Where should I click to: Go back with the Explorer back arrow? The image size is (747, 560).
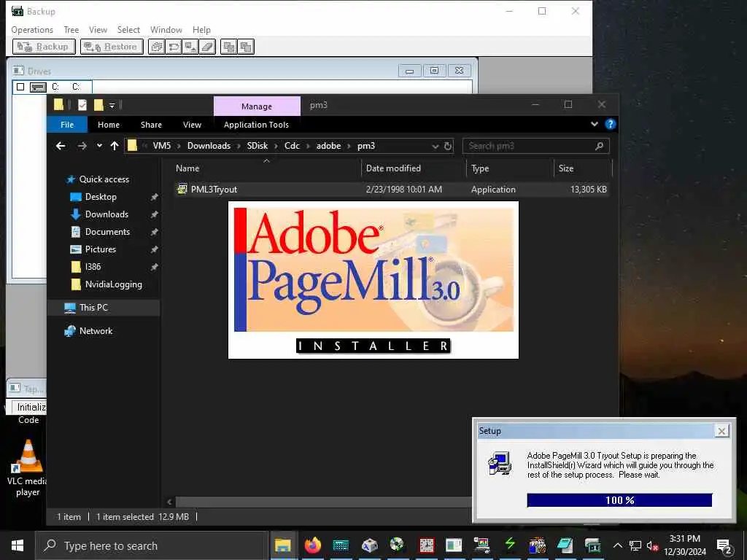pyautogui.click(x=61, y=146)
